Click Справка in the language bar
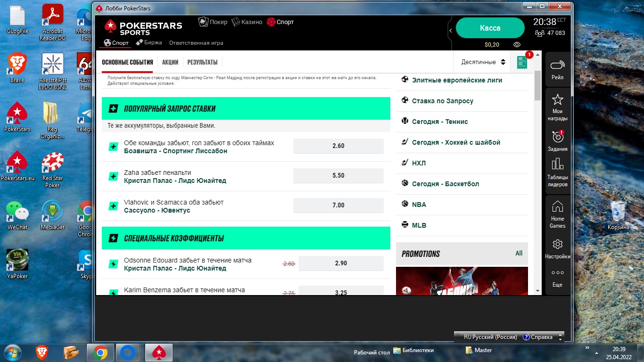 pyautogui.click(x=537, y=337)
